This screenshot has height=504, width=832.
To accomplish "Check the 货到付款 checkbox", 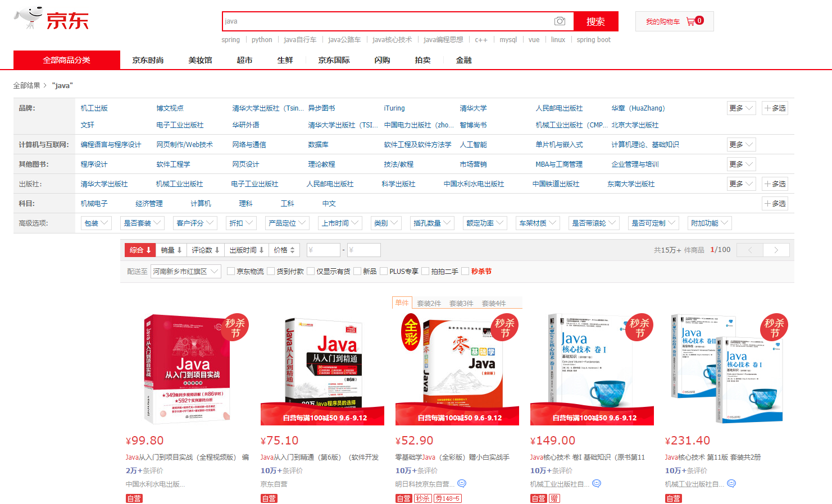I will 271,272.
